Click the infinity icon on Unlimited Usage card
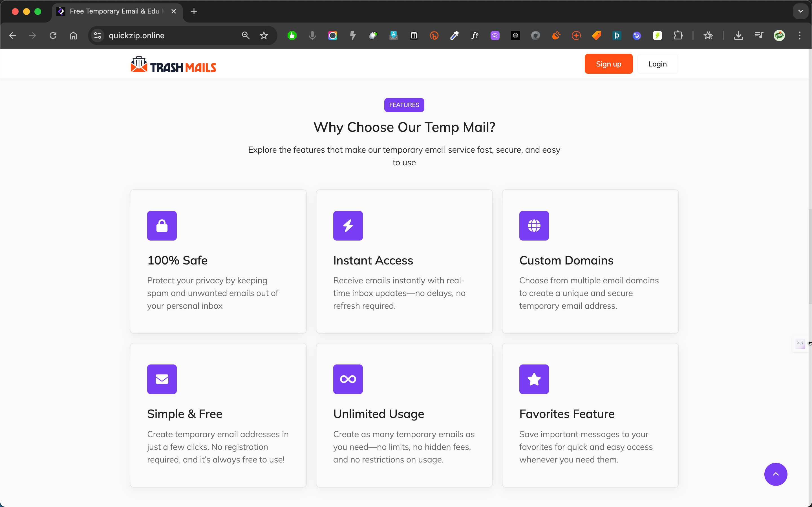The width and height of the screenshot is (812, 507). [x=348, y=379]
